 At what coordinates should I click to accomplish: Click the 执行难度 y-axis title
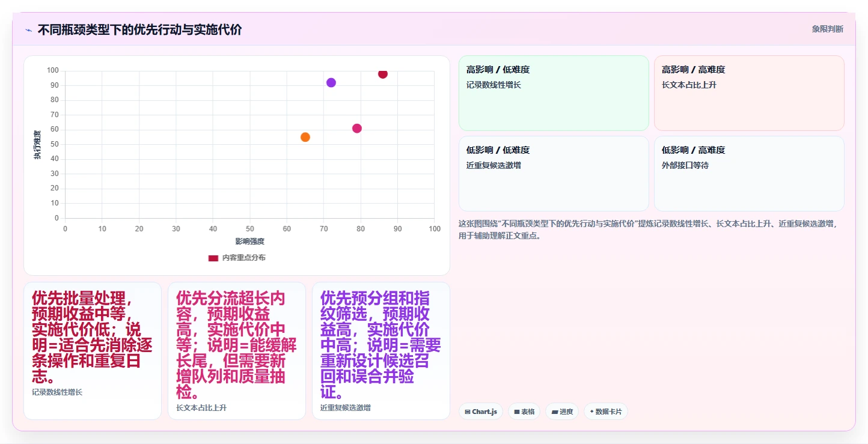[37, 145]
